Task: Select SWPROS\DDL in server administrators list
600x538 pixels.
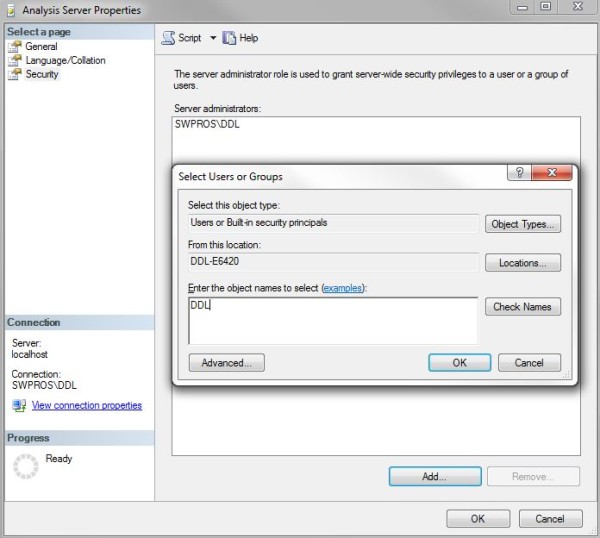Action: [207, 124]
